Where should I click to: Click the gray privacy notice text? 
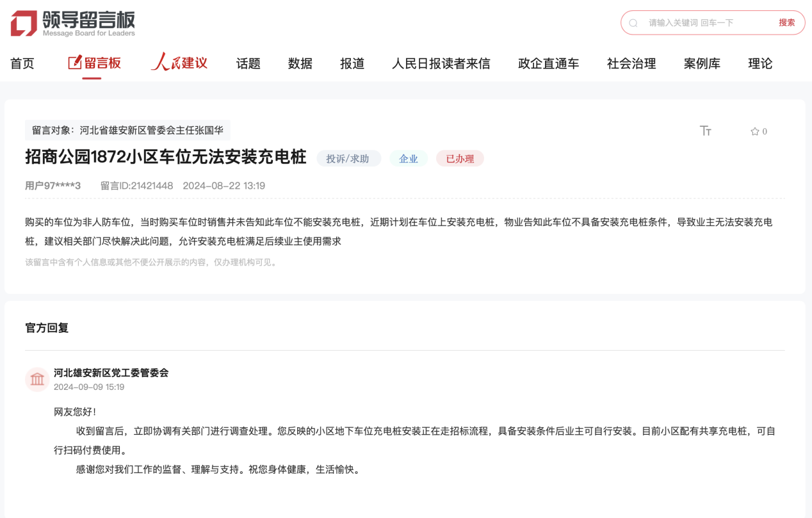pos(152,263)
